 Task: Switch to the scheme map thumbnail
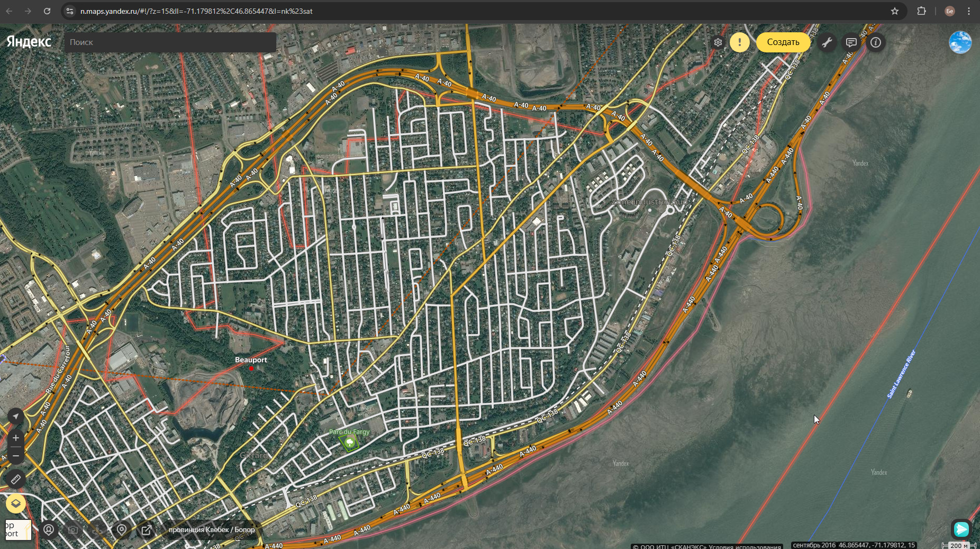click(17, 529)
